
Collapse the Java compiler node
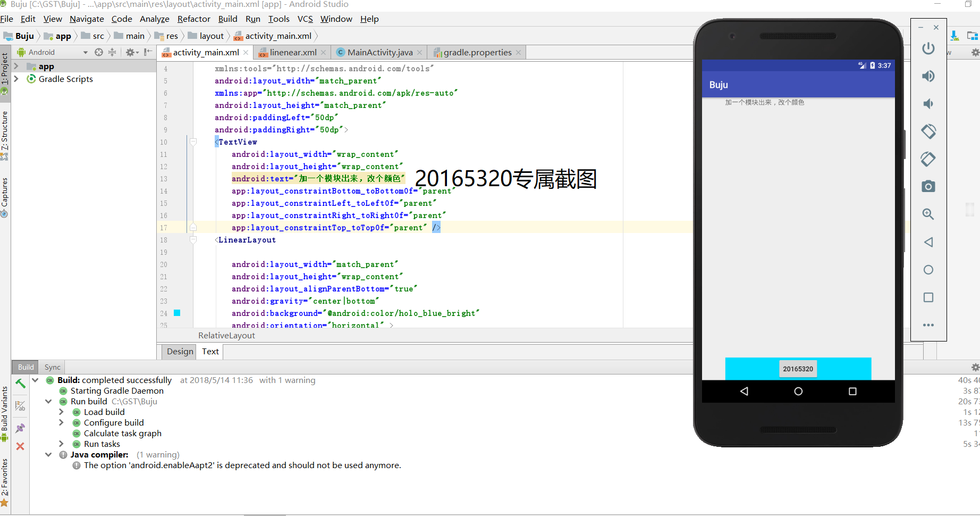(48, 455)
